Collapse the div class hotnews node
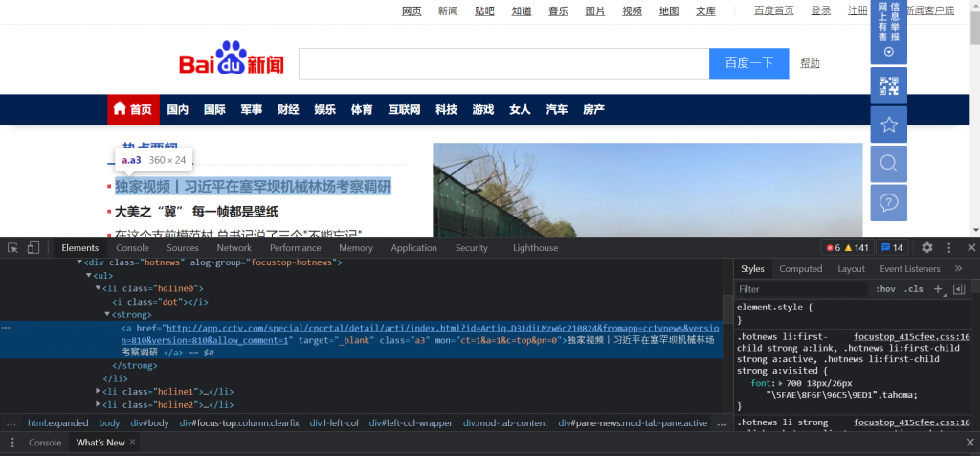Viewport: 980px width, 456px height. tap(80, 262)
